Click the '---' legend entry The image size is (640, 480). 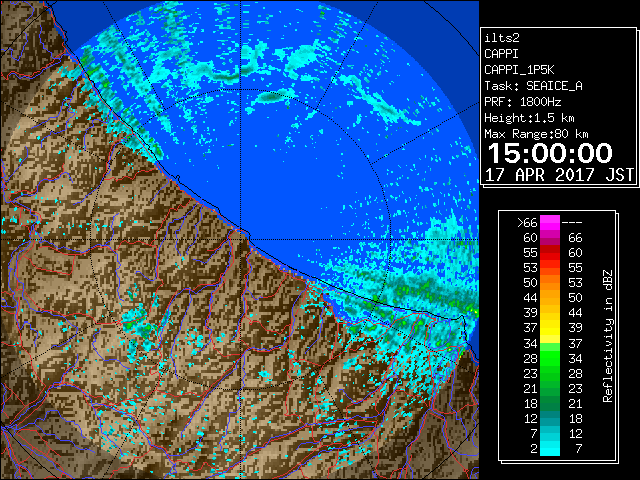572,223
